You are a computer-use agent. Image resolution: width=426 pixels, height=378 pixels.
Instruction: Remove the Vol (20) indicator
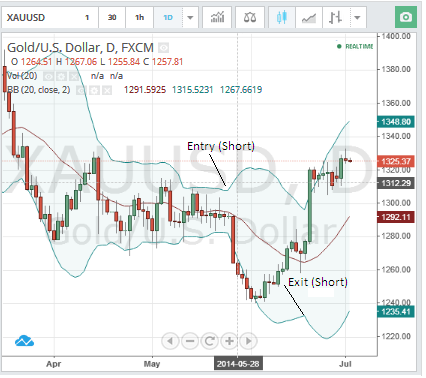pos(74,77)
